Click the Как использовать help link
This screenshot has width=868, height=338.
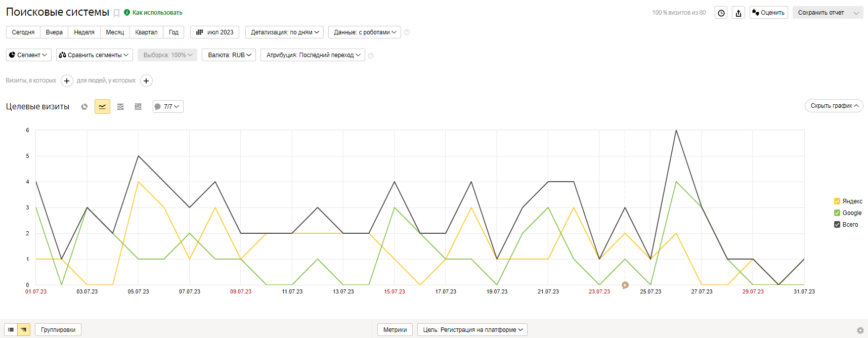tap(157, 13)
